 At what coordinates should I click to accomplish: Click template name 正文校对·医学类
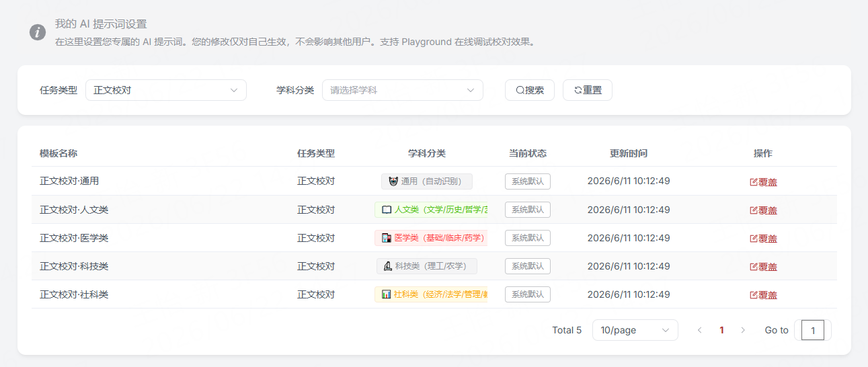(x=74, y=238)
